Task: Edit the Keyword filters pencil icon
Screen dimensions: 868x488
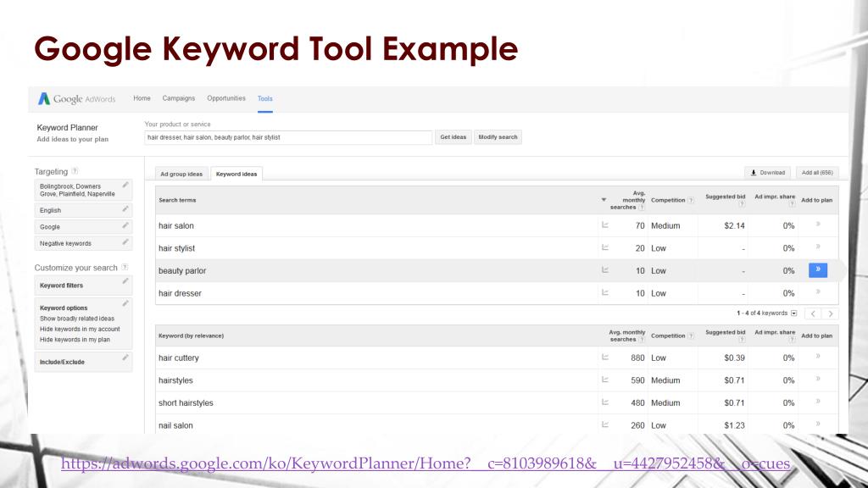Action: click(125, 281)
